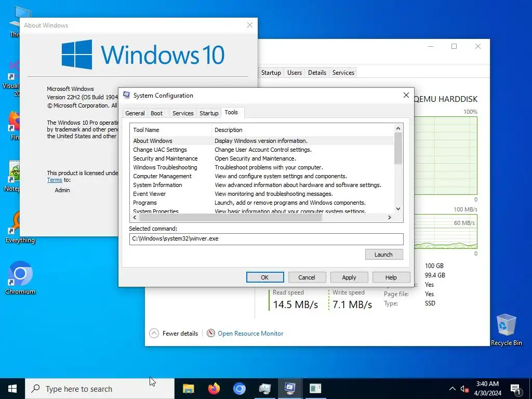This screenshot has height=399, width=532.
Task: Confirm with the OK button
Action: pos(265,277)
